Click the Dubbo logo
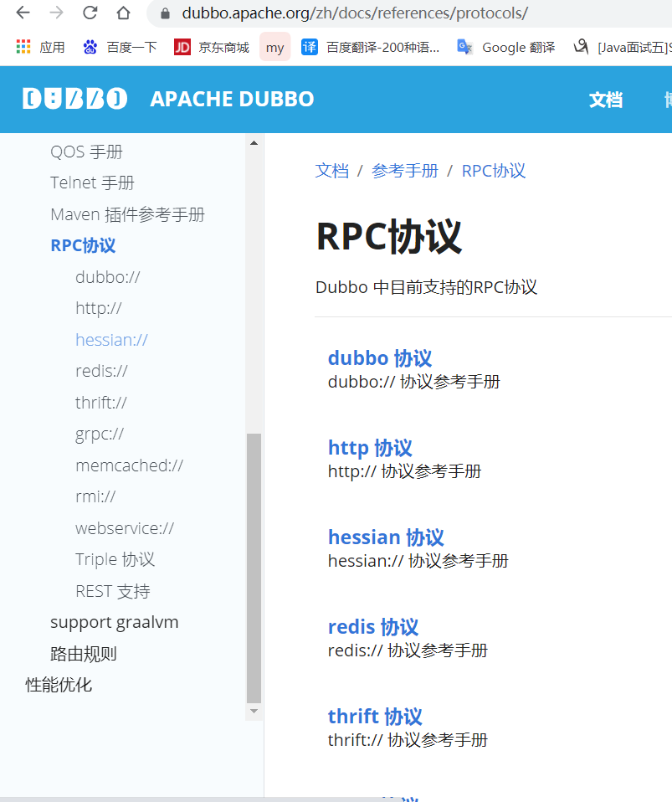This screenshot has height=802, width=672. (74, 99)
